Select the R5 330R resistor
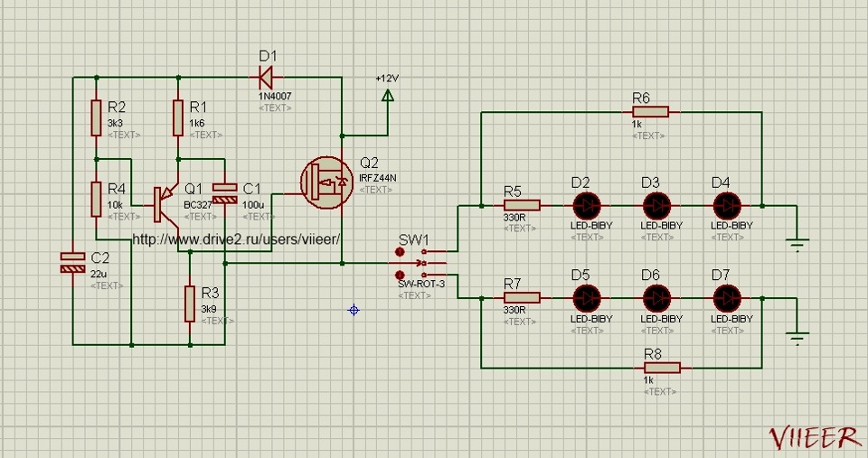Screen dimensions: 868x458 [x=522, y=205]
